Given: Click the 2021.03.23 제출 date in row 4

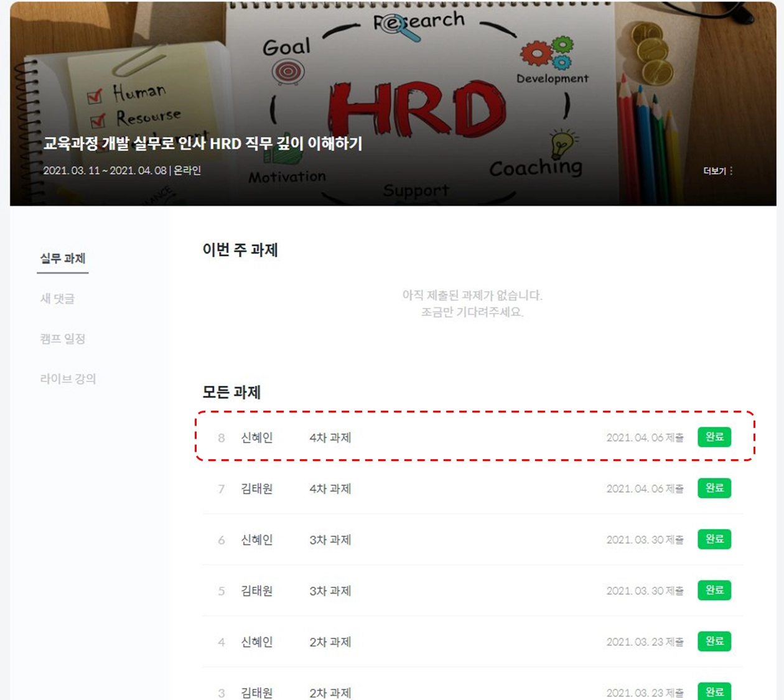Looking at the screenshot, I should 645,642.
